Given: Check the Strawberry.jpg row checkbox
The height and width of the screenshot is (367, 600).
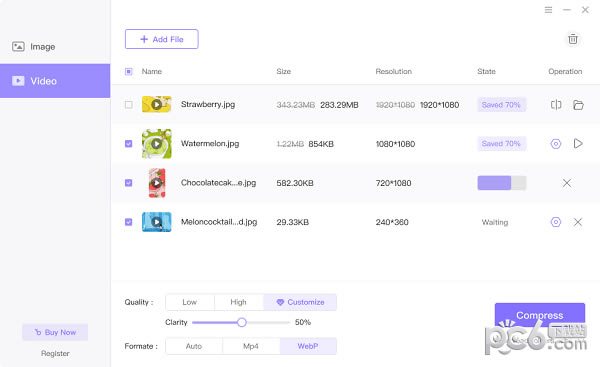Looking at the screenshot, I should (129, 104).
